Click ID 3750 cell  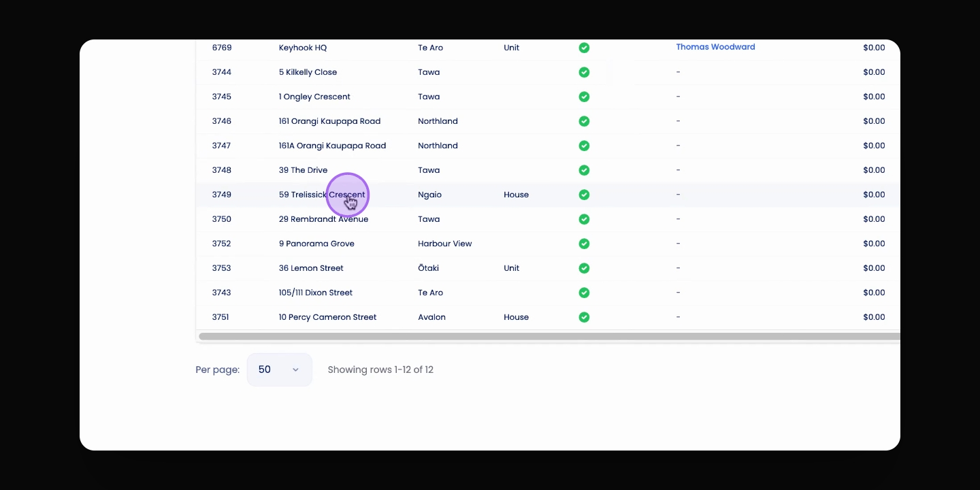pyautogui.click(x=222, y=219)
